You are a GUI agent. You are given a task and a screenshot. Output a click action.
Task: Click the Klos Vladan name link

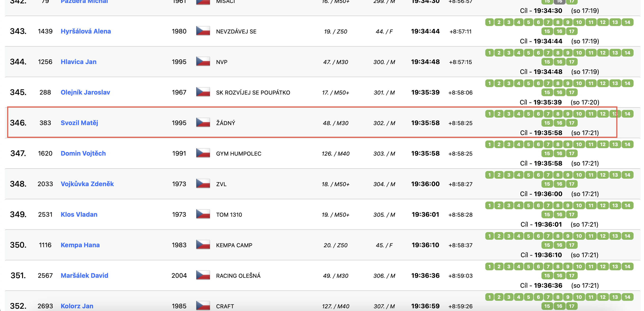coord(79,214)
